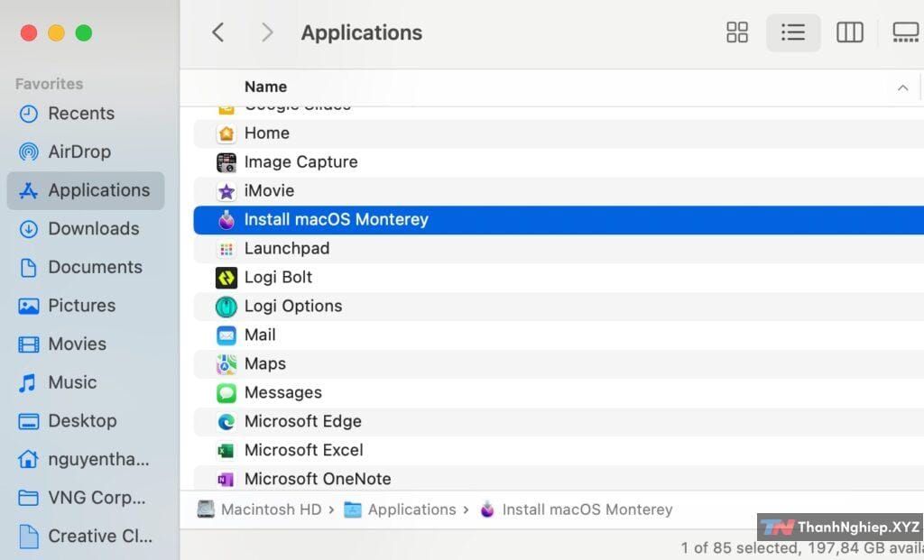Select the iMovie row name
Screen dimensions: 924x560
269,191
